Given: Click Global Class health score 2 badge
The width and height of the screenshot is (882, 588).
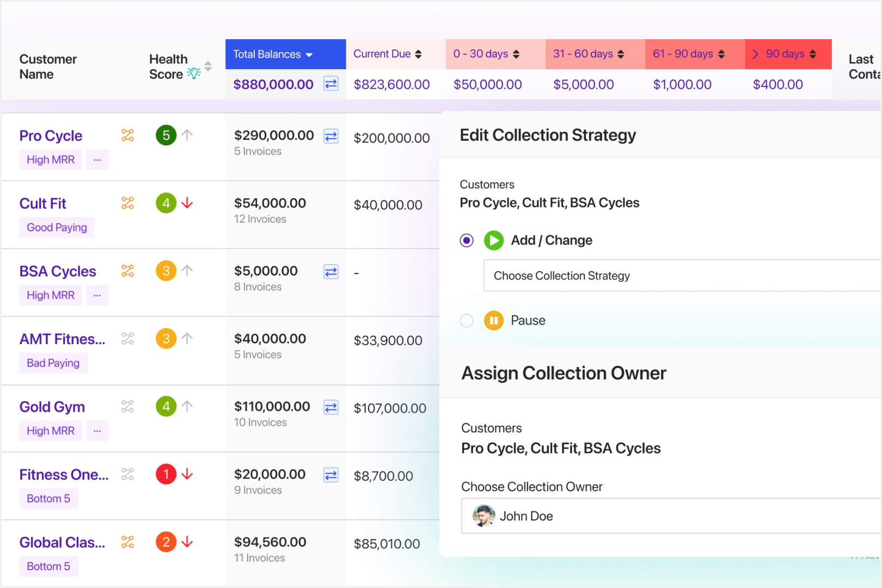Looking at the screenshot, I should click(x=166, y=542).
